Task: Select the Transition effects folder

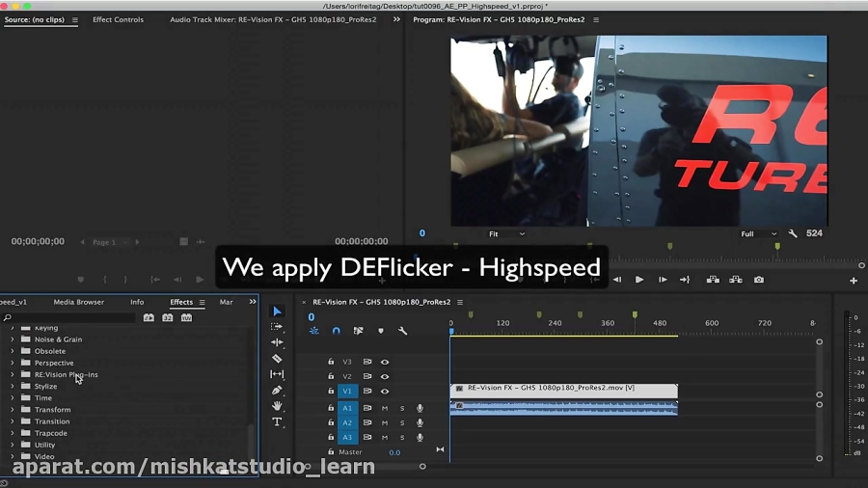Action: 52,421
